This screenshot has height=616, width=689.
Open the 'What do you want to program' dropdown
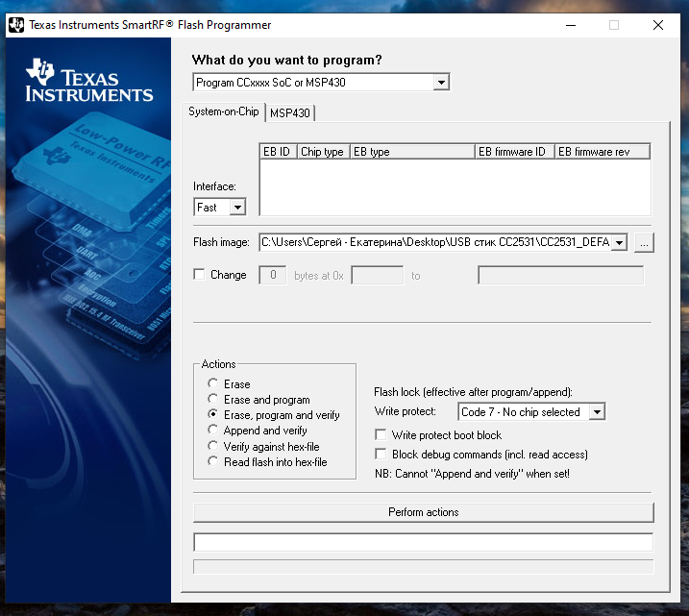[441, 82]
